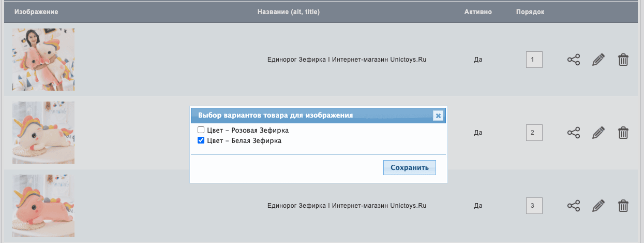Delete the third image using the trash icon
This screenshot has width=644, height=243.
coord(623,206)
